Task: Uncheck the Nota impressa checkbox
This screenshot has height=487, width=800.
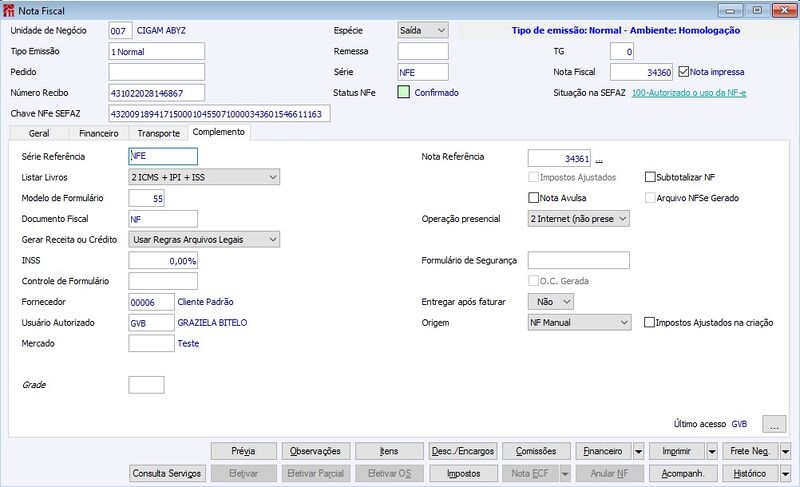Action: tap(684, 72)
